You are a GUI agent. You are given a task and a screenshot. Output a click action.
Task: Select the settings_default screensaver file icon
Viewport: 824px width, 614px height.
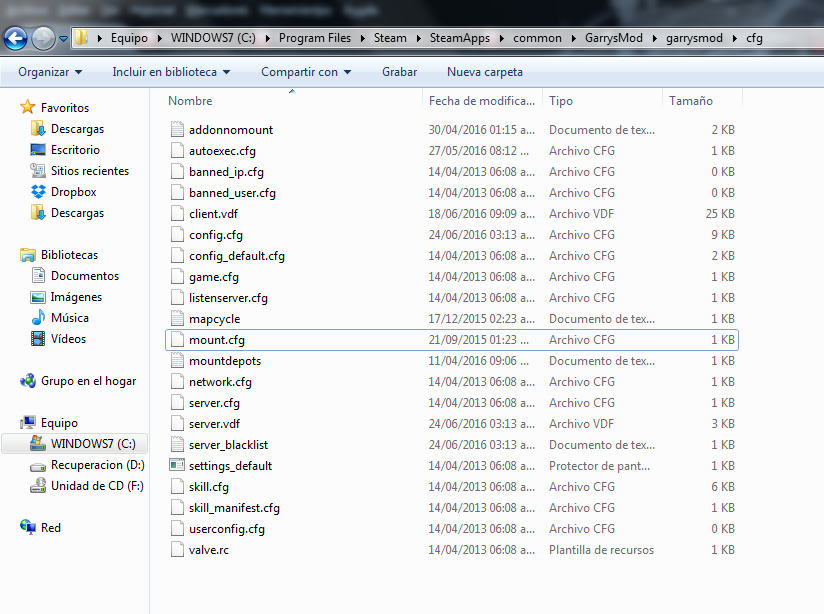click(x=177, y=465)
